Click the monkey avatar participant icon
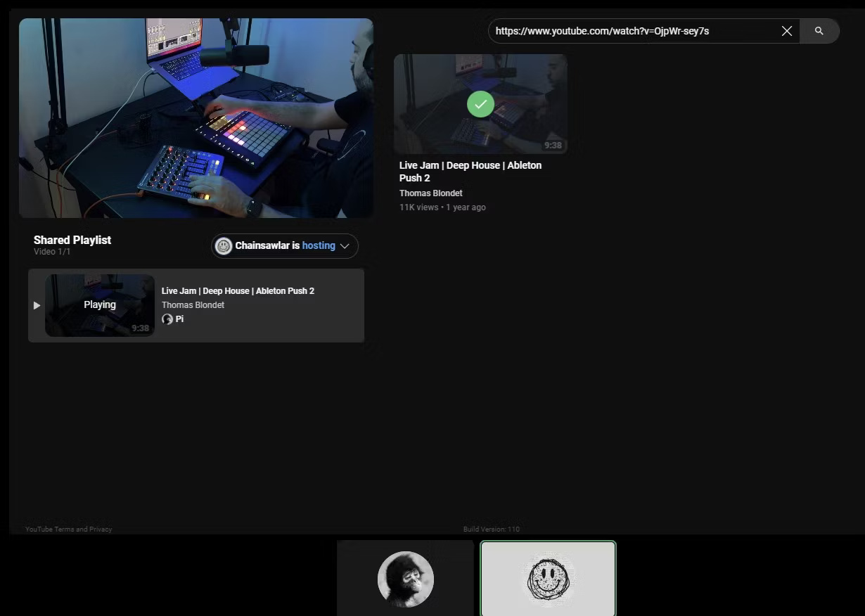The width and height of the screenshot is (865, 616). [406, 579]
